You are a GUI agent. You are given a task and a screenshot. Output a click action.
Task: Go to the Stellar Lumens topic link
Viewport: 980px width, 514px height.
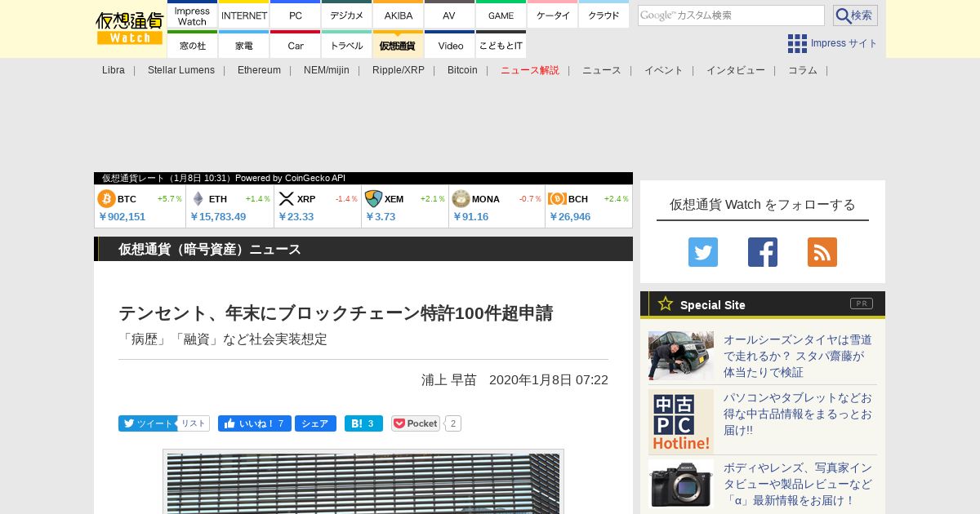(x=181, y=70)
